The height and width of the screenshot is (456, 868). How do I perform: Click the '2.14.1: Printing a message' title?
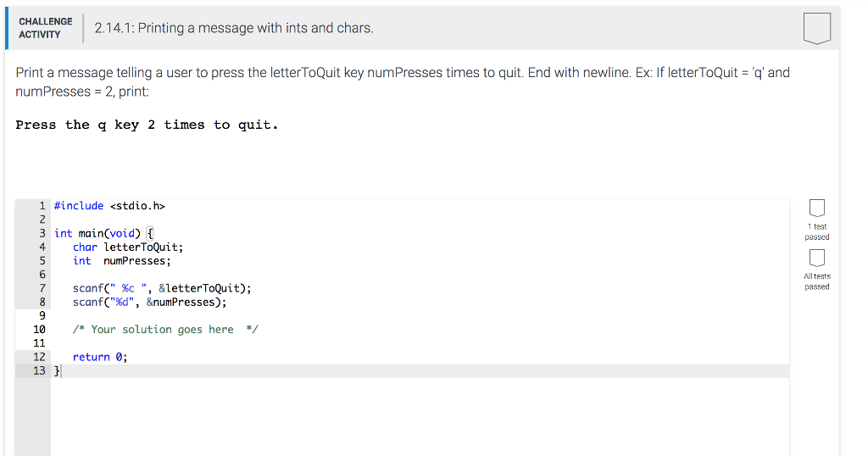pos(234,28)
